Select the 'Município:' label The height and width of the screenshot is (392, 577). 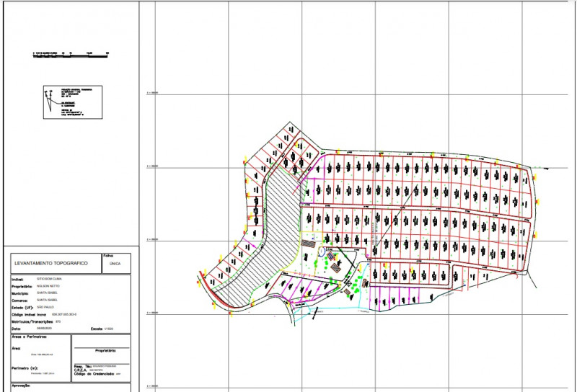tap(20, 293)
